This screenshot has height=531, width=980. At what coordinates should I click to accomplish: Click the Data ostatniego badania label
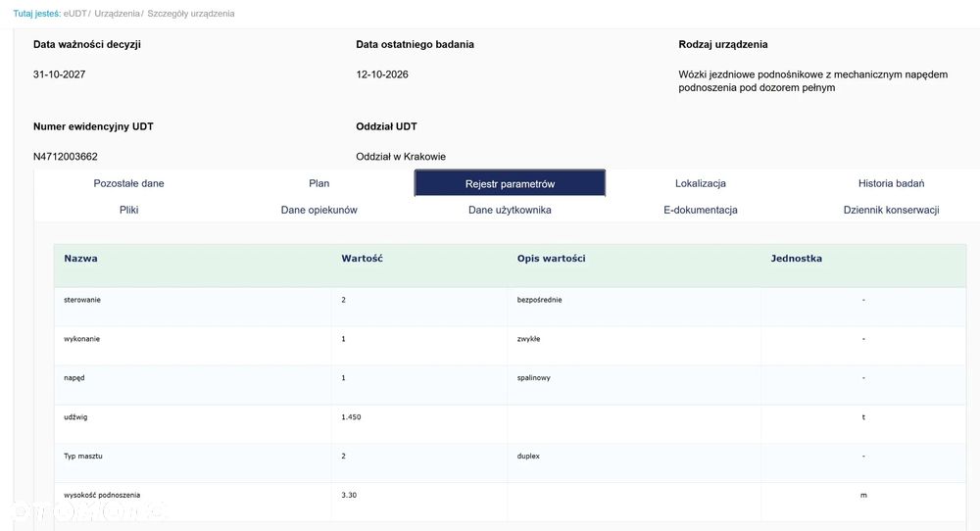point(415,44)
